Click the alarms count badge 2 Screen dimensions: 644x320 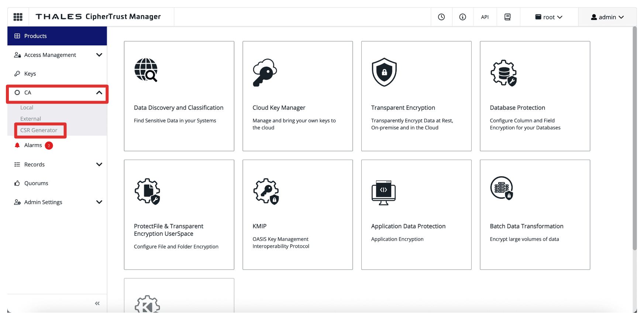pyautogui.click(x=49, y=146)
